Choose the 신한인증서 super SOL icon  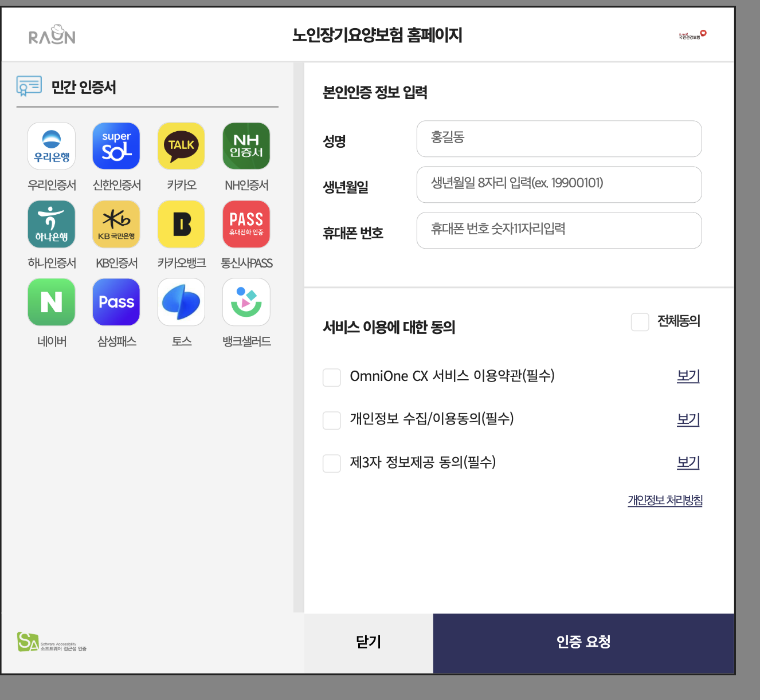tap(116, 146)
